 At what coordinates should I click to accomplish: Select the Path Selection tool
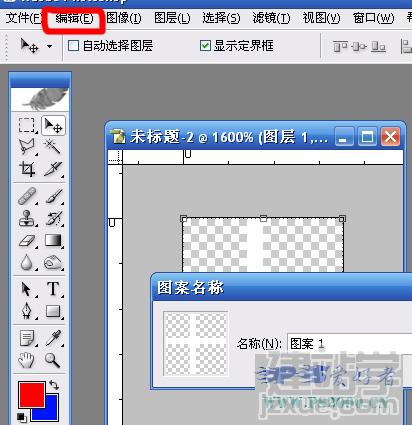tap(27, 289)
